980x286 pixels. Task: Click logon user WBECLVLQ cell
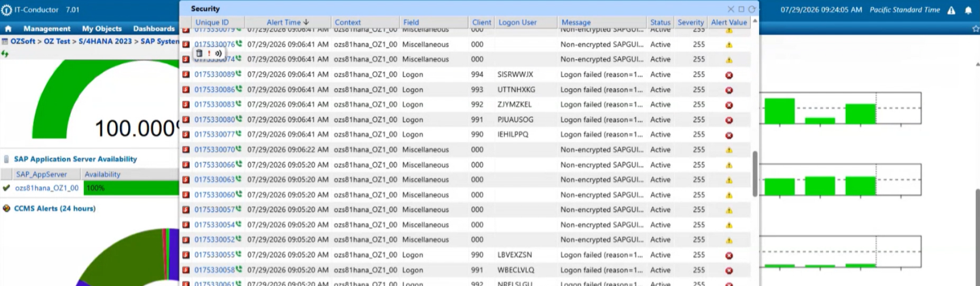point(516,270)
